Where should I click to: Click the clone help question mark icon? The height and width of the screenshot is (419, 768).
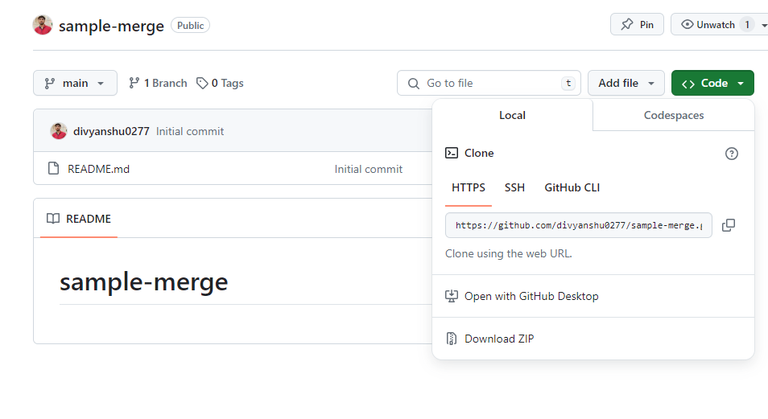coord(731,153)
